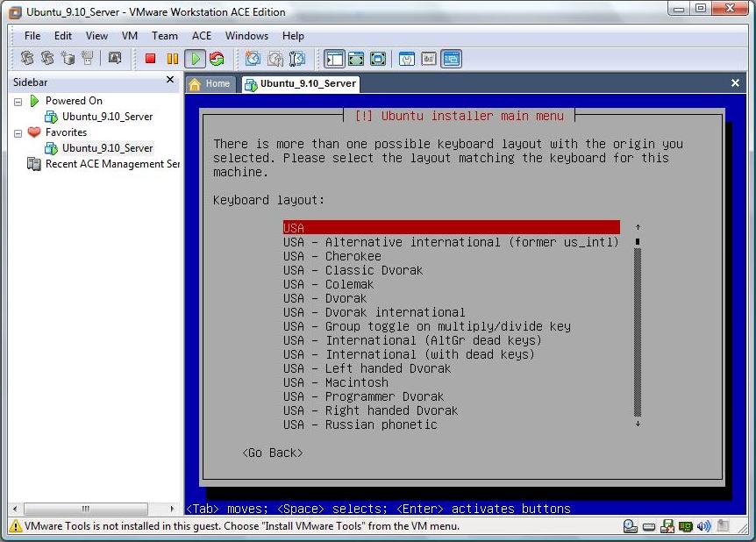
Task: Switch to the Home tab
Action: [210, 84]
